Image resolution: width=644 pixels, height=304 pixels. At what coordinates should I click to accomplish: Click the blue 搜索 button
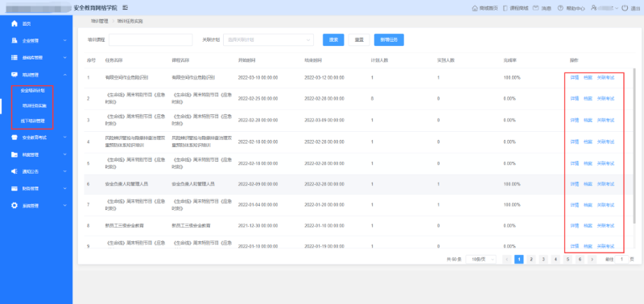coord(333,39)
